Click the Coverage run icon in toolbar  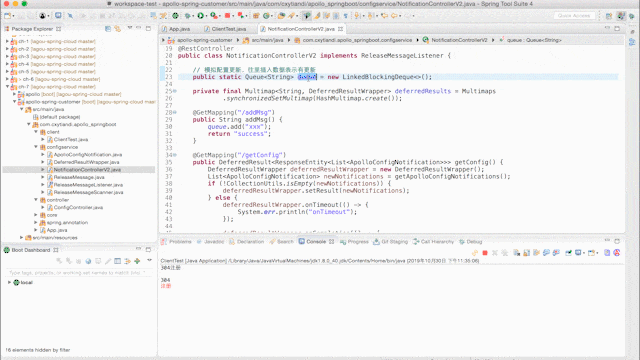point(213,16)
